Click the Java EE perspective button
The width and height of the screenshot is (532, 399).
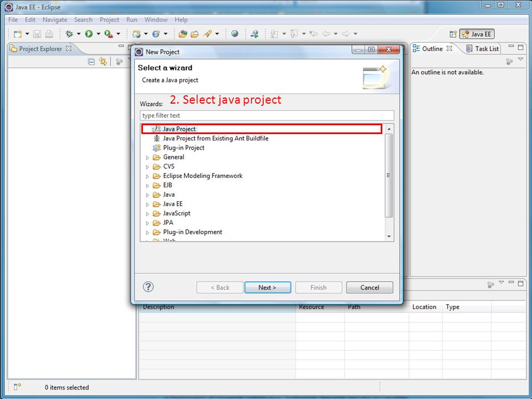(477, 34)
